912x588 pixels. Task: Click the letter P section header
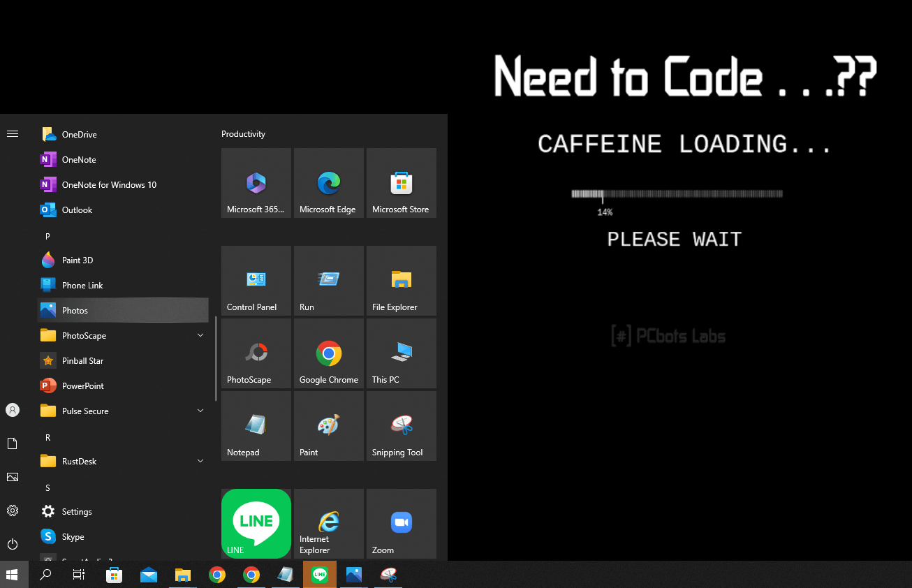click(47, 237)
